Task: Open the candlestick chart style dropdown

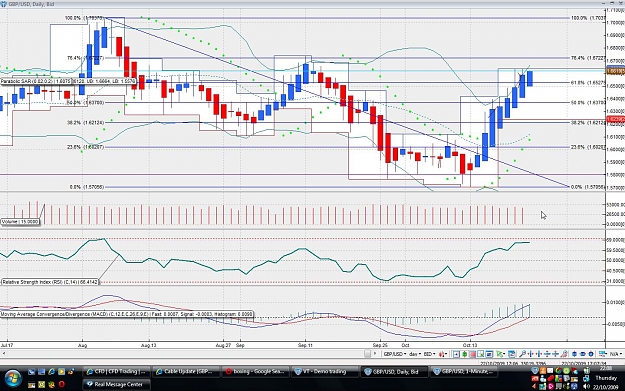Action: [443, 354]
